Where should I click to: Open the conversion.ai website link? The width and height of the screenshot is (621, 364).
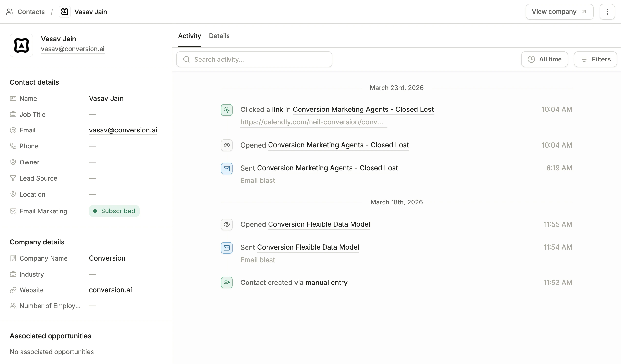(x=110, y=290)
